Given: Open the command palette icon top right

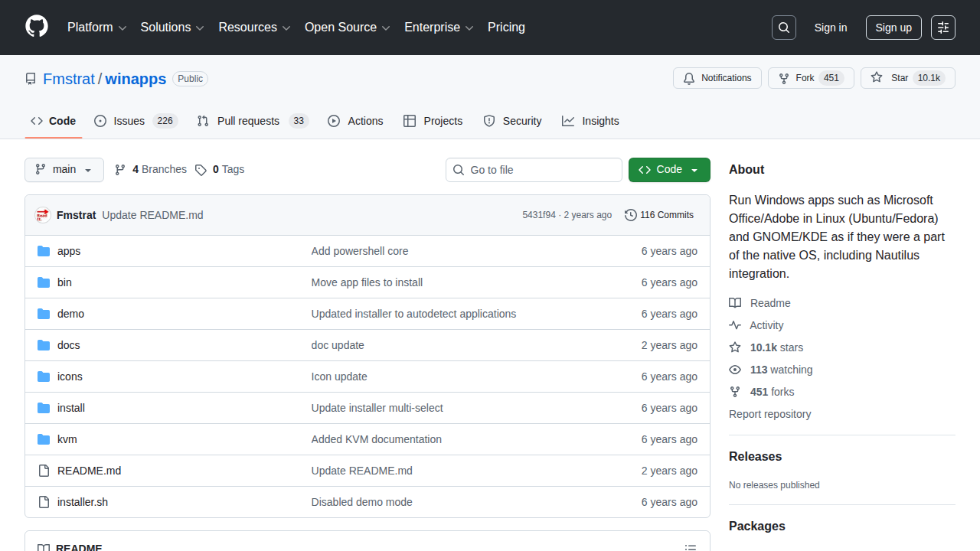Looking at the screenshot, I should click(942, 27).
